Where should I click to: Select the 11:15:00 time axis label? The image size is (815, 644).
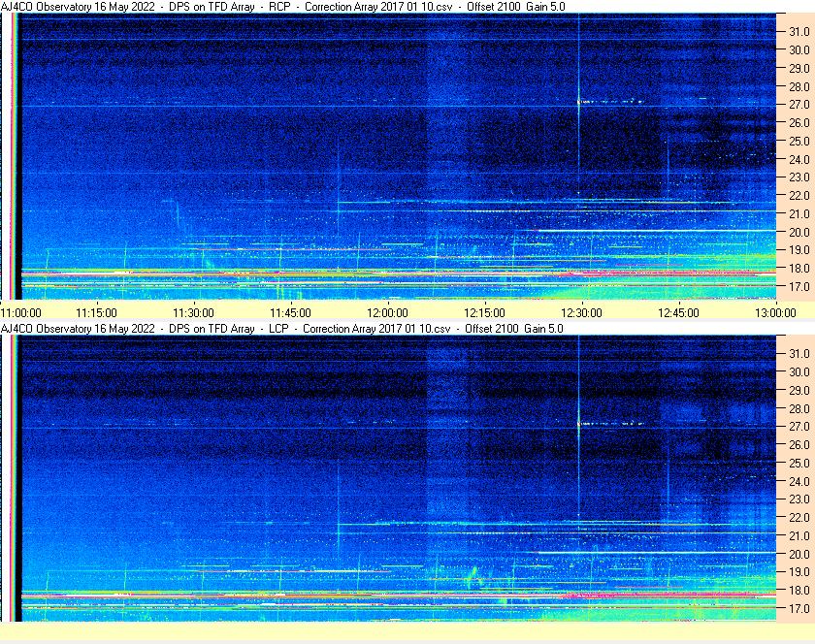coord(96,313)
